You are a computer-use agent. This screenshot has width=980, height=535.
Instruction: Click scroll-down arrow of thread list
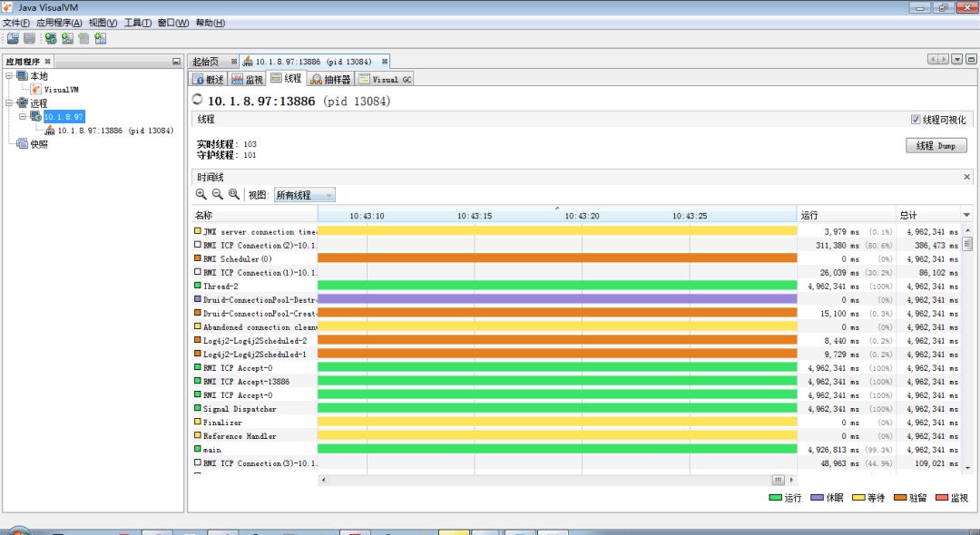967,467
